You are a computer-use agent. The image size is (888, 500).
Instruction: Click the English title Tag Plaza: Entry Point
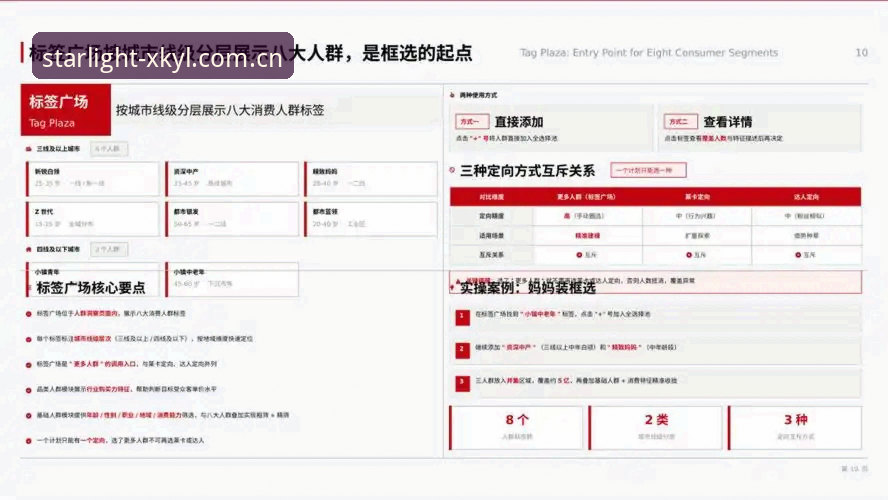648,53
